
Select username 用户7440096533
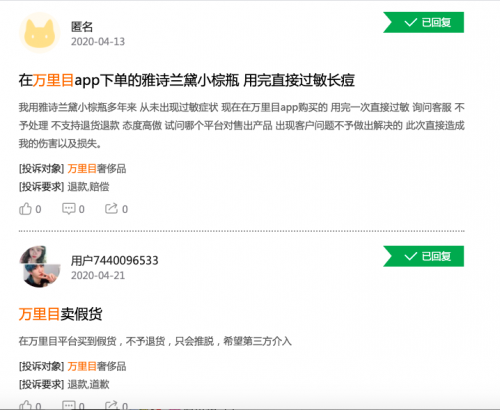point(114,260)
